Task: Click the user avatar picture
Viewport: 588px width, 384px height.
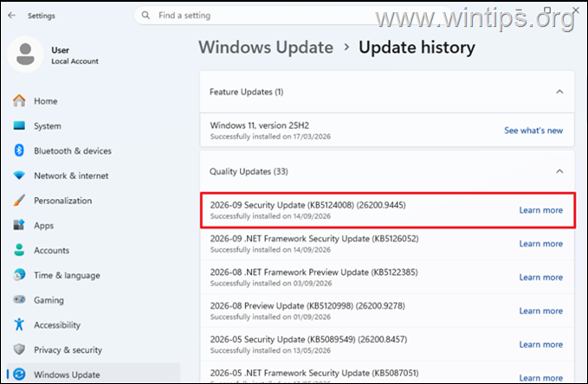Action: click(25, 54)
